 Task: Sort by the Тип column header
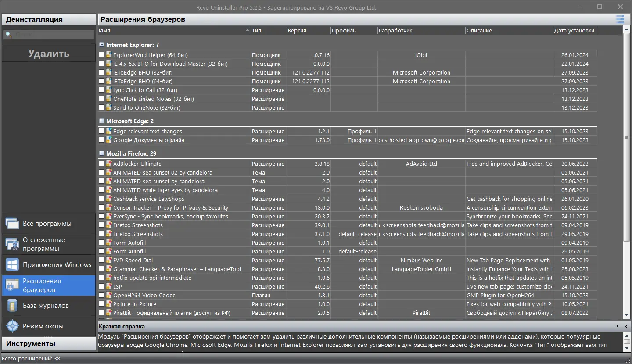pyautogui.click(x=268, y=31)
